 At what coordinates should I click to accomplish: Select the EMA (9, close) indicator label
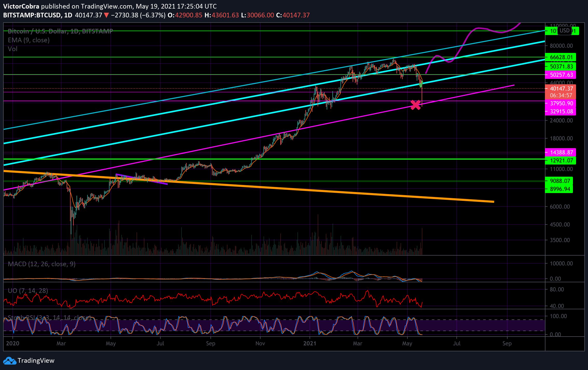click(29, 40)
